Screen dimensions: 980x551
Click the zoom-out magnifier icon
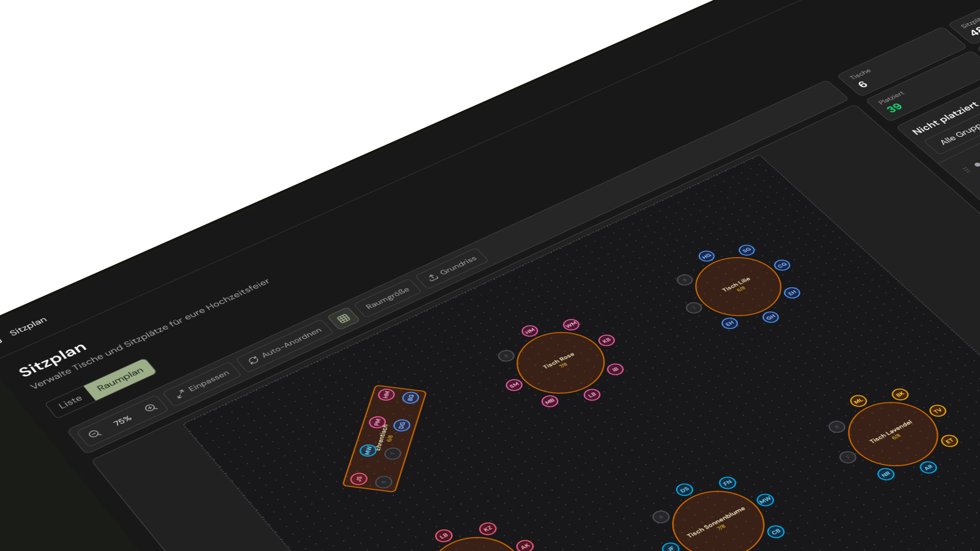click(95, 433)
